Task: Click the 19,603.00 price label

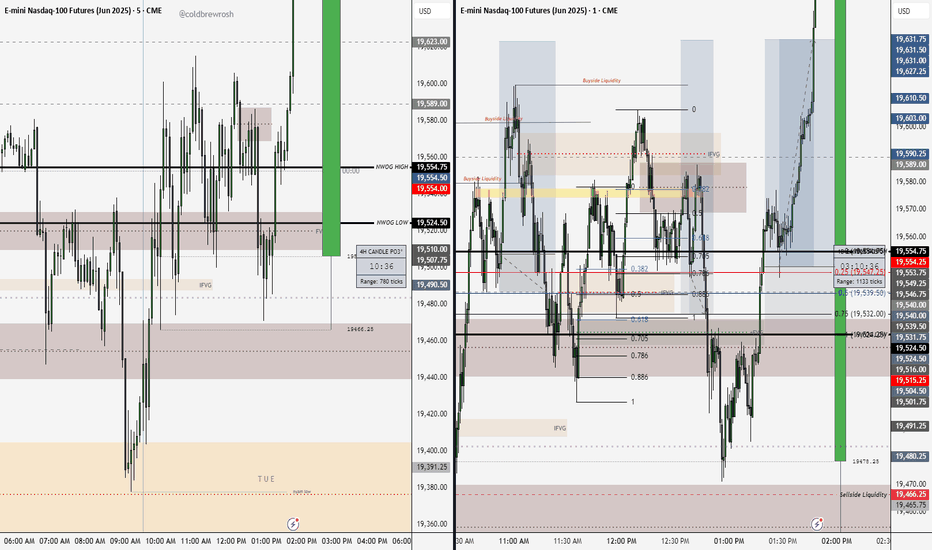Action: click(x=911, y=118)
